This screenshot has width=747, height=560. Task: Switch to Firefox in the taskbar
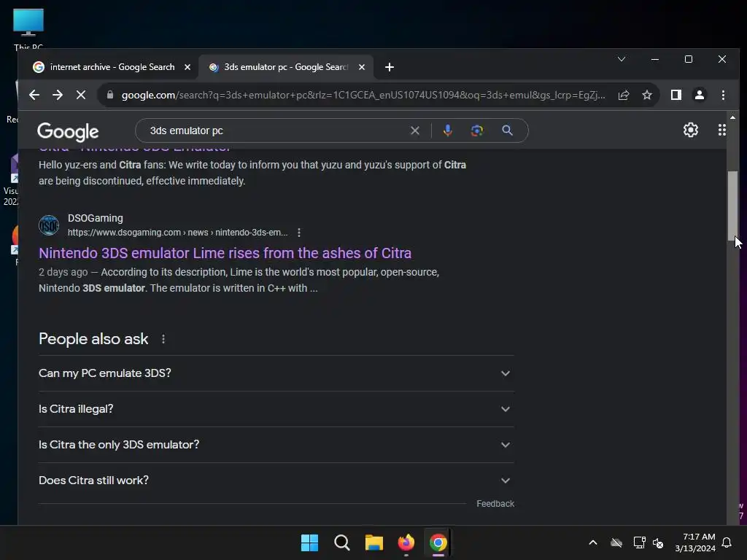click(406, 542)
